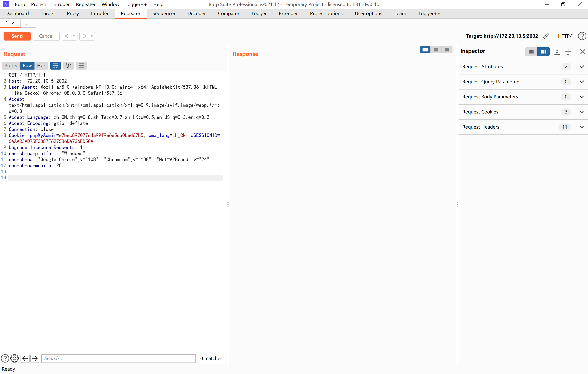Toggle the word wrap icon in Request

pos(56,65)
